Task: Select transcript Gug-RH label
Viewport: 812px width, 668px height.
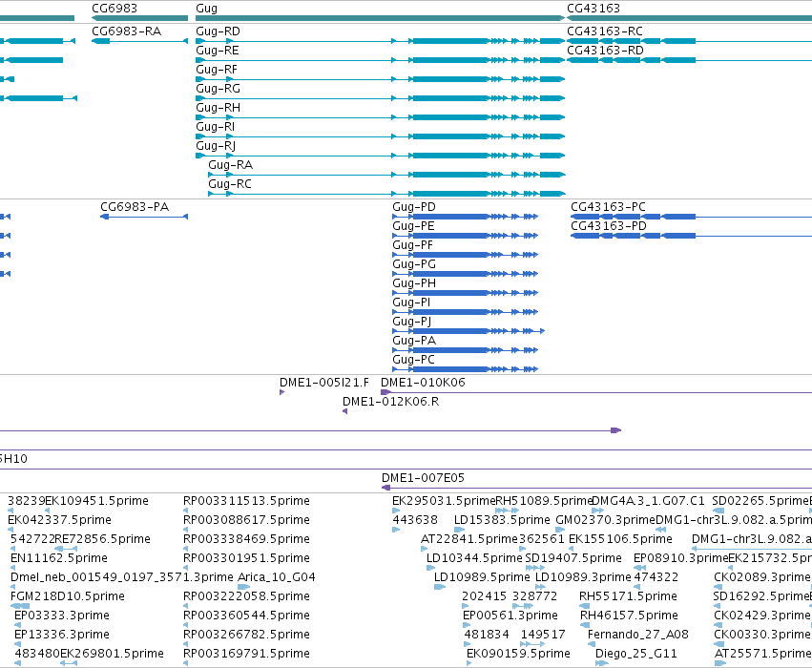Action: pyautogui.click(x=218, y=108)
